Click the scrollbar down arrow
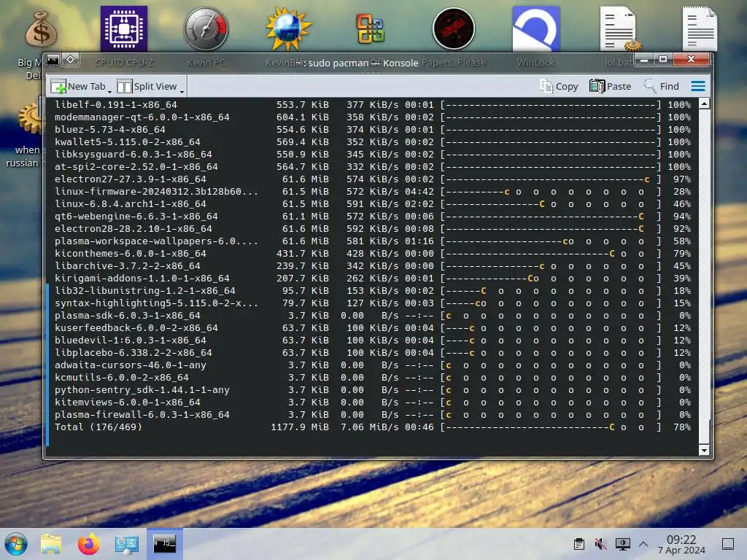747x560 pixels. (x=704, y=450)
